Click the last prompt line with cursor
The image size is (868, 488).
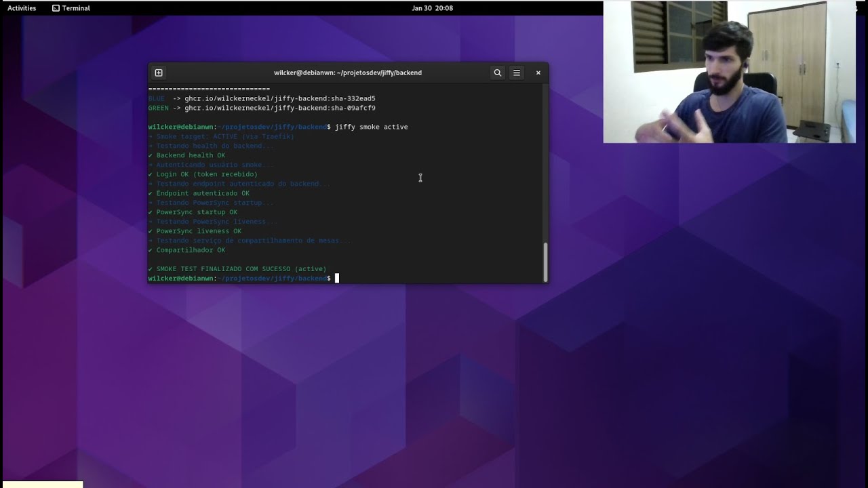[243, 279]
